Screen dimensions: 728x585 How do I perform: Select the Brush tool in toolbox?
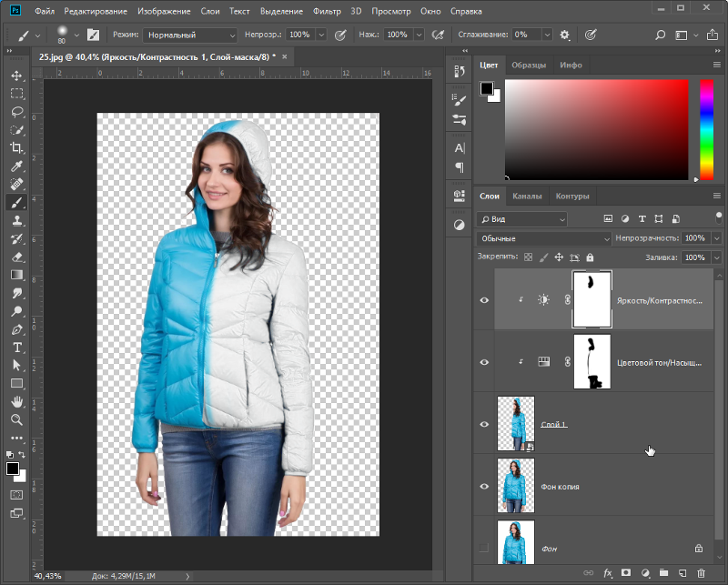16,202
